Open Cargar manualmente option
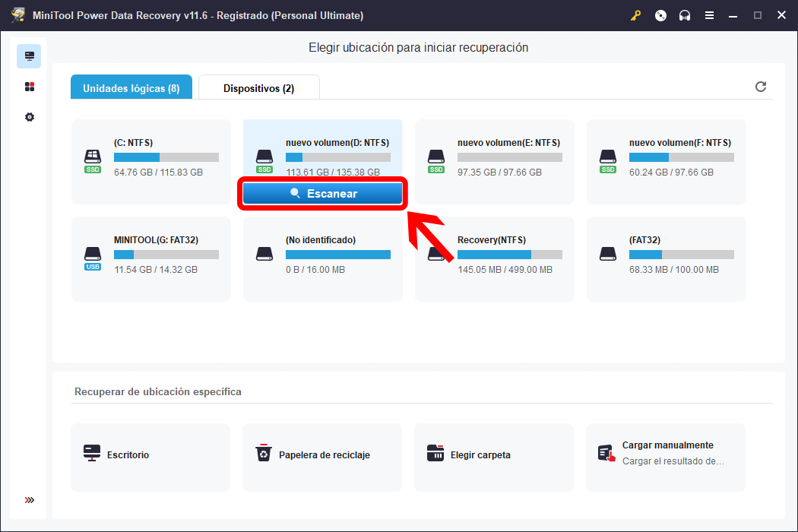 coord(666,456)
